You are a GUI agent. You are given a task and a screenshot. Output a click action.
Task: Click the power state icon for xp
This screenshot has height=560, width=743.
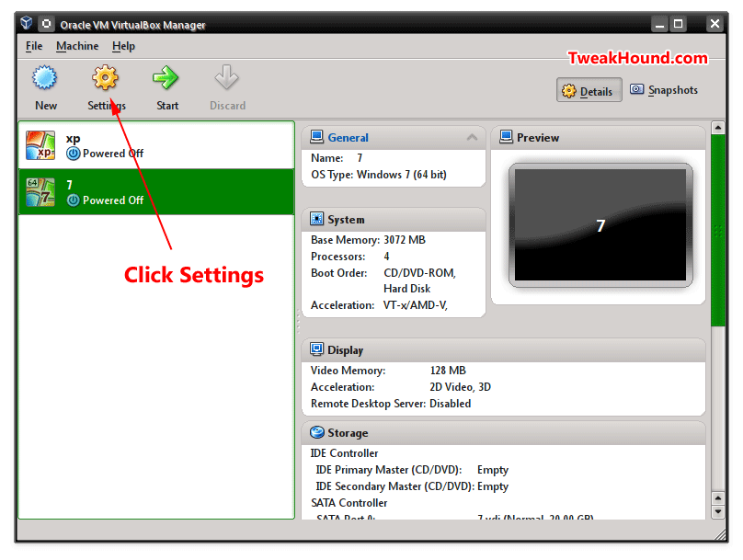(x=73, y=154)
